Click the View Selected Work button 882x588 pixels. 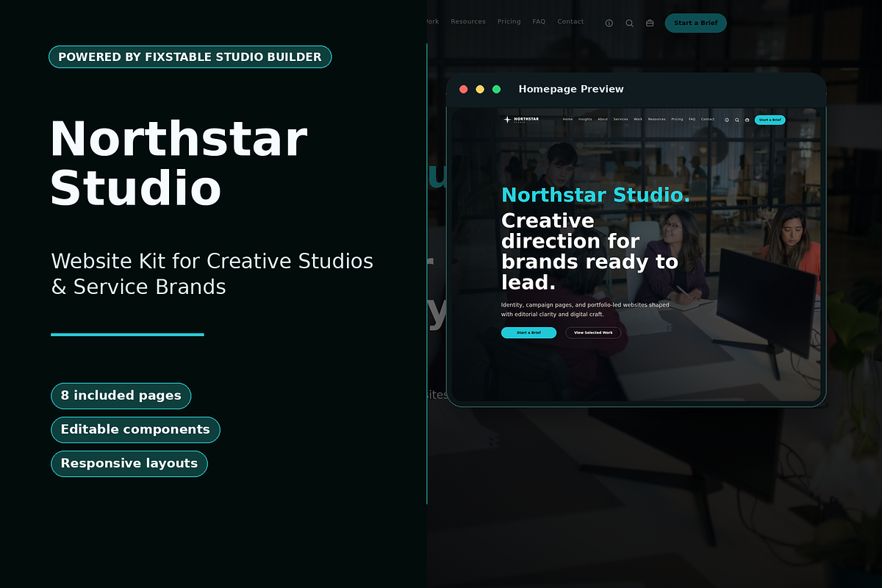click(x=593, y=333)
